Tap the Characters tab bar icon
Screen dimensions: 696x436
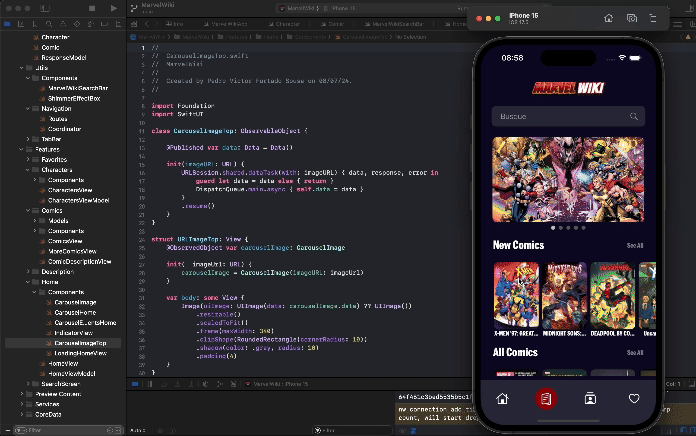coord(590,399)
